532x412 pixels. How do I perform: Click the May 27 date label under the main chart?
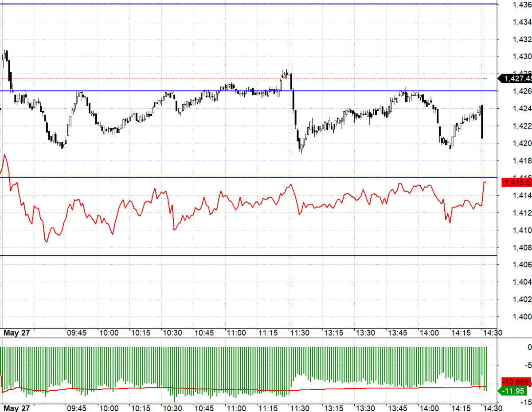(16, 333)
